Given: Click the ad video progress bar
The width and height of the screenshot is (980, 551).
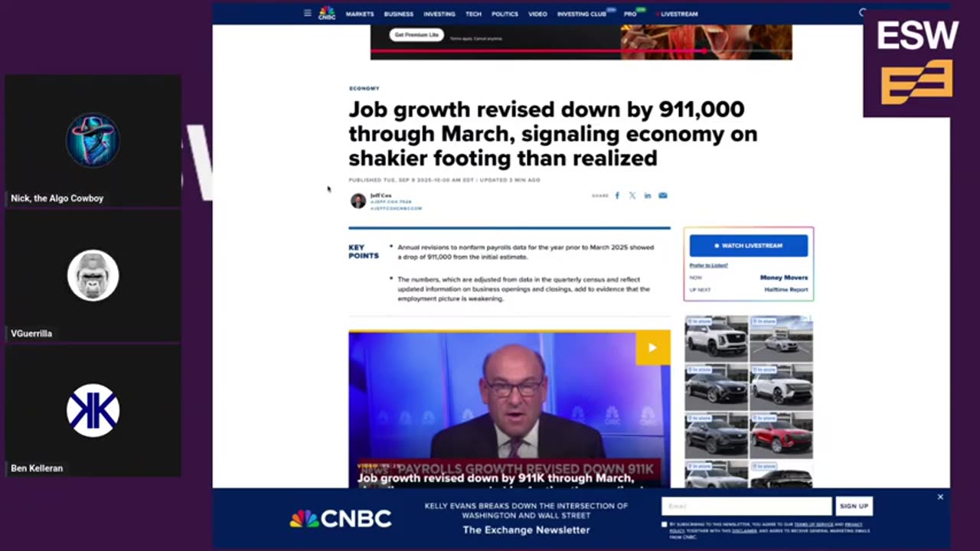Looking at the screenshot, I should click(x=581, y=51).
